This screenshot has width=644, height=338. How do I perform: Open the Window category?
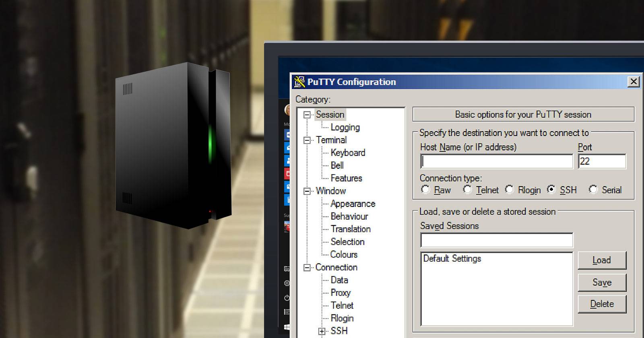331,191
